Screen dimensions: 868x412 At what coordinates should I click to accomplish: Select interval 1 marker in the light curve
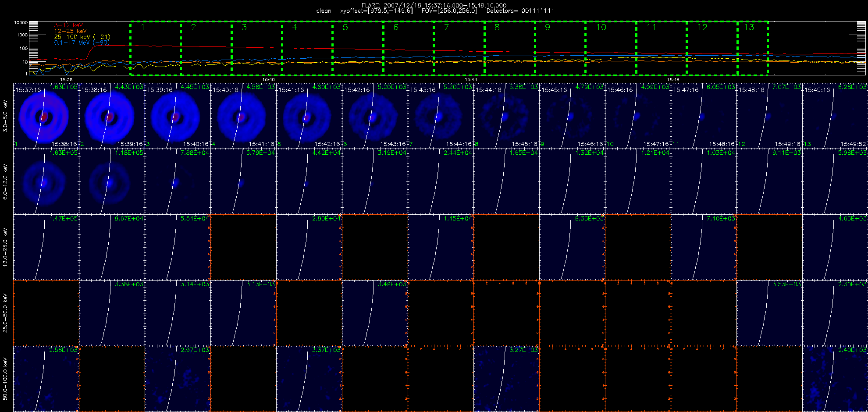[143, 28]
